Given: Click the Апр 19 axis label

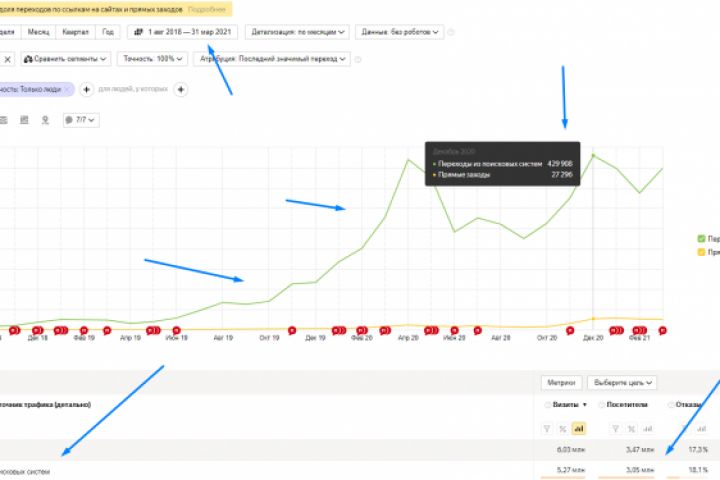Looking at the screenshot, I should coord(130,338).
